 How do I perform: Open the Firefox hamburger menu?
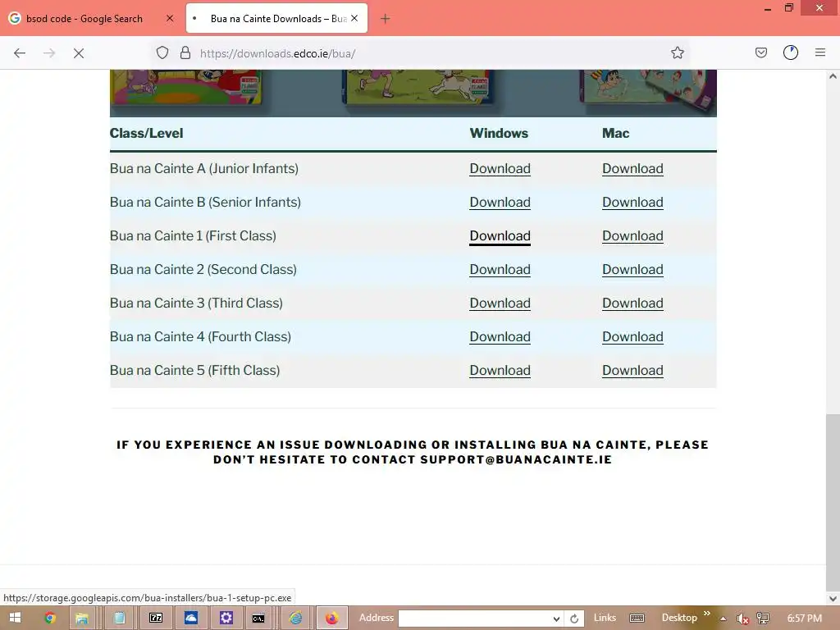point(820,52)
